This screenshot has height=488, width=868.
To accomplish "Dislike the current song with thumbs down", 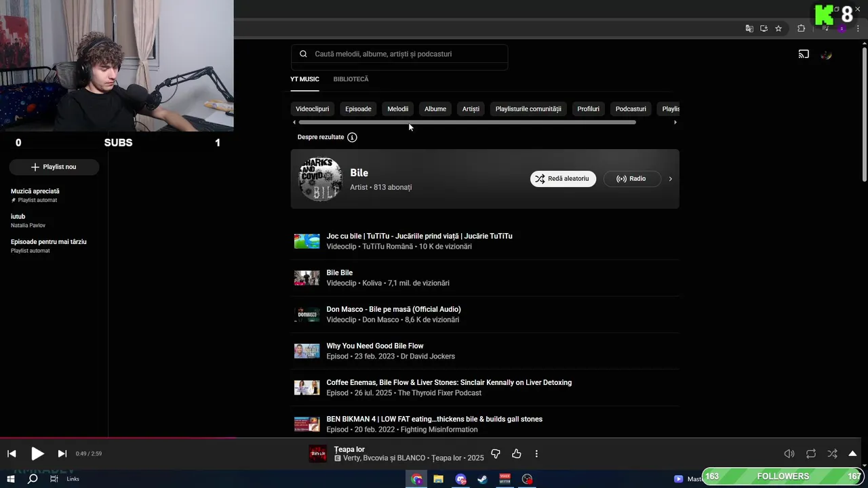I will point(496,454).
